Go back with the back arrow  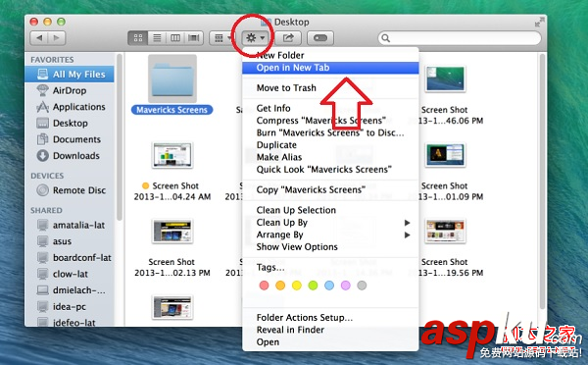[x=39, y=38]
